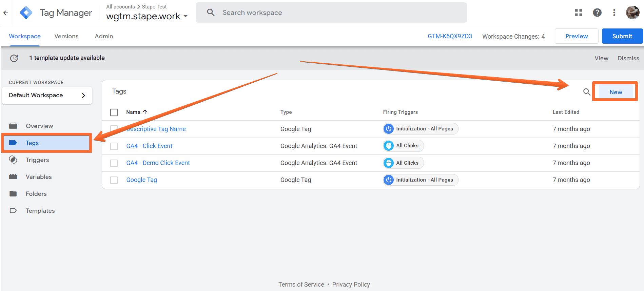Click the Folders icon in the sidebar

pyautogui.click(x=13, y=194)
